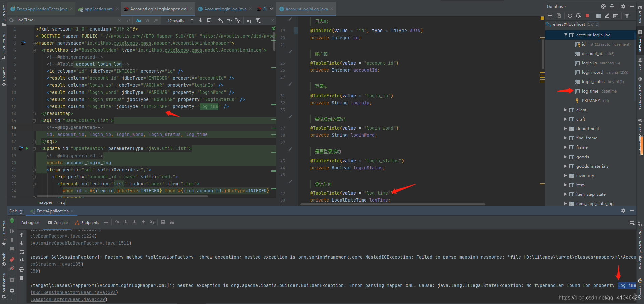This screenshot has height=304, width=644.
Task: Open search history magnifier dropdown
Action: [12, 20]
